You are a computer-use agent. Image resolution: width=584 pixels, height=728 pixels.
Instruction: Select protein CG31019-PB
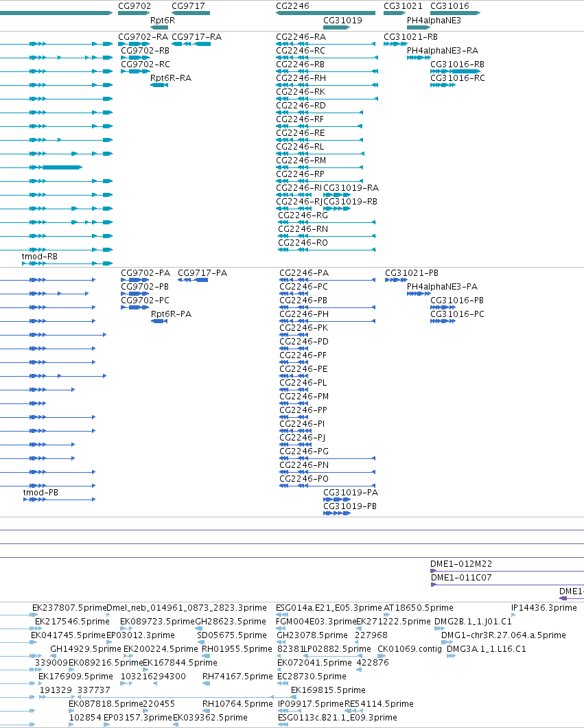pyautogui.click(x=349, y=506)
